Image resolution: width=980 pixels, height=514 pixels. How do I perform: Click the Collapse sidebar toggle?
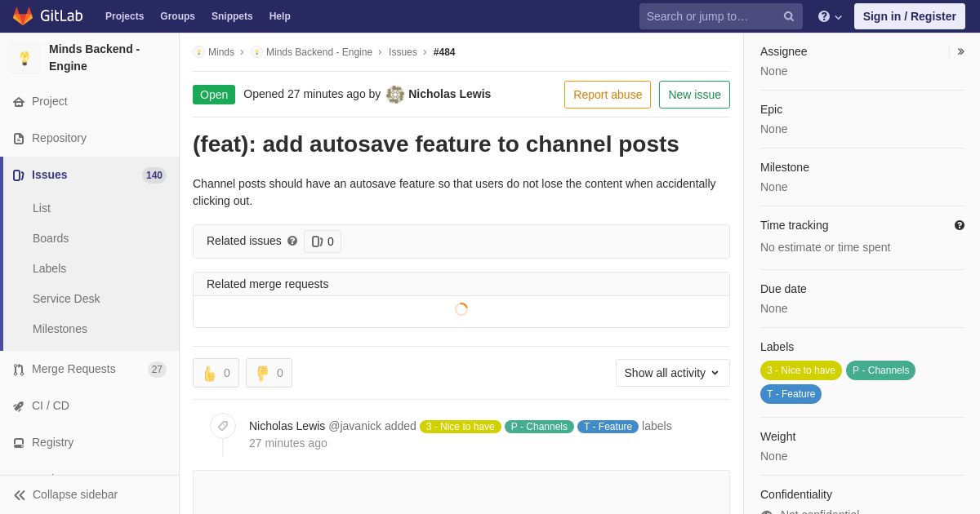[x=65, y=494]
